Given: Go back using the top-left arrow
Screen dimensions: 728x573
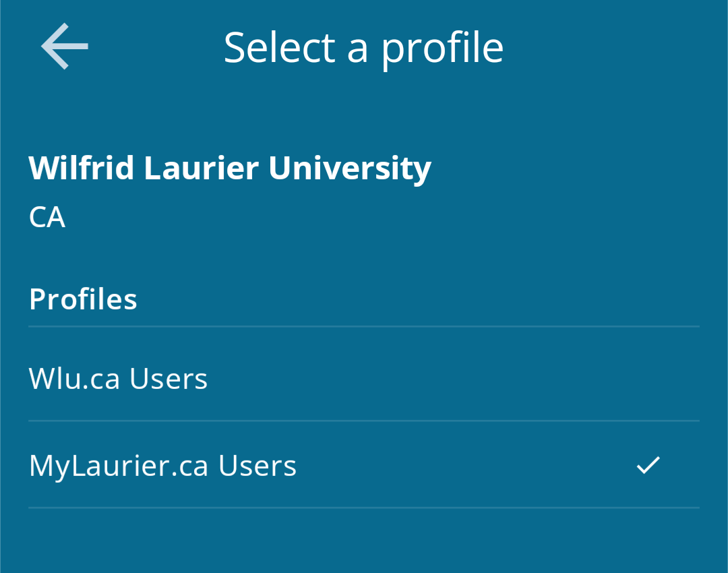Looking at the screenshot, I should coord(65,46).
